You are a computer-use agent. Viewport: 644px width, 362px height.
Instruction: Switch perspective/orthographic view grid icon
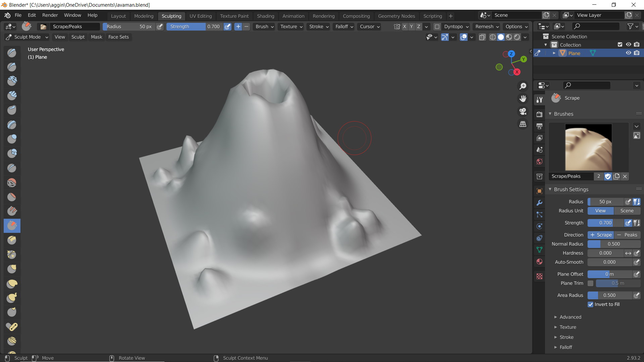(x=523, y=124)
